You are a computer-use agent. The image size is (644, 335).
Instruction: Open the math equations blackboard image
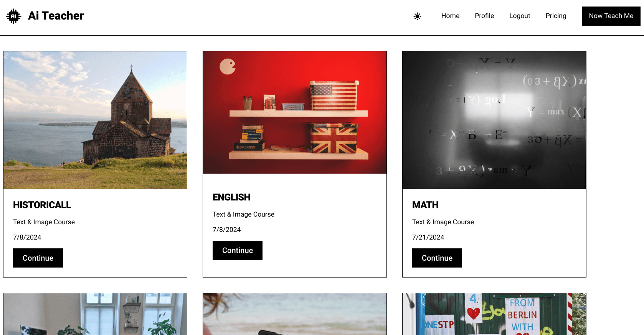[x=494, y=120]
